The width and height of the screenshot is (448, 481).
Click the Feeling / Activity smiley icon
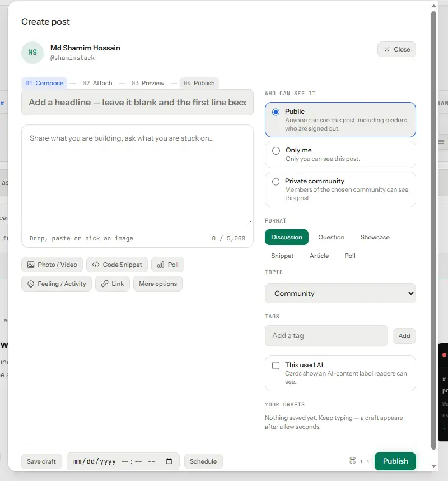[31, 284]
